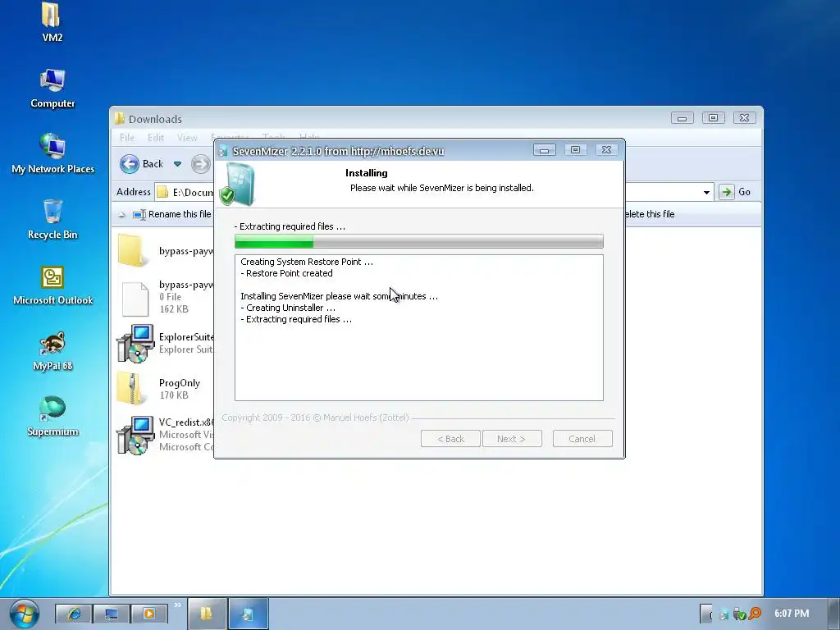Click the address field showing E:\Docum
This screenshot has height=630, width=840.
click(x=185, y=192)
